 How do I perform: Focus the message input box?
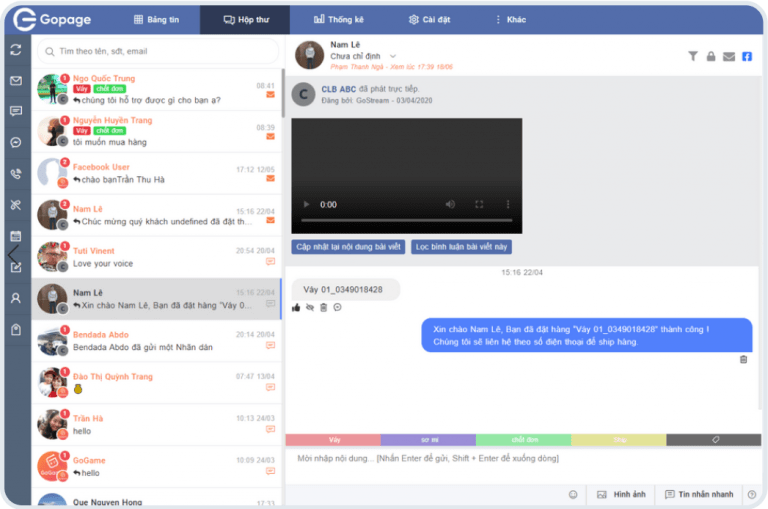point(523,466)
